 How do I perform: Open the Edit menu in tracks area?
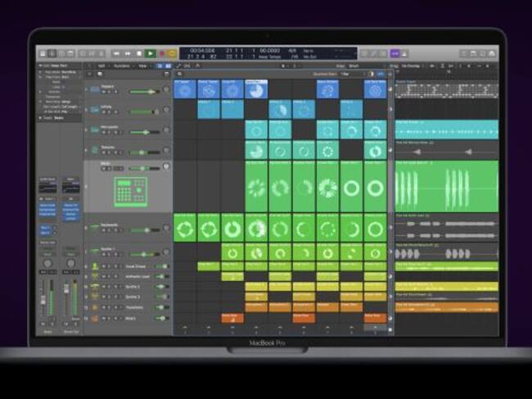pyautogui.click(x=102, y=65)
